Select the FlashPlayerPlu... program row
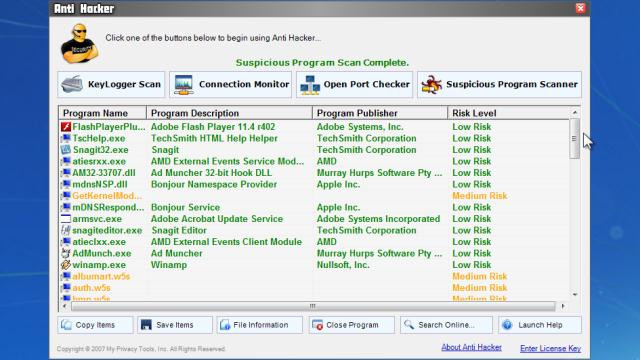Viewport: 640px width, 360px height. (x=314, y=127)
